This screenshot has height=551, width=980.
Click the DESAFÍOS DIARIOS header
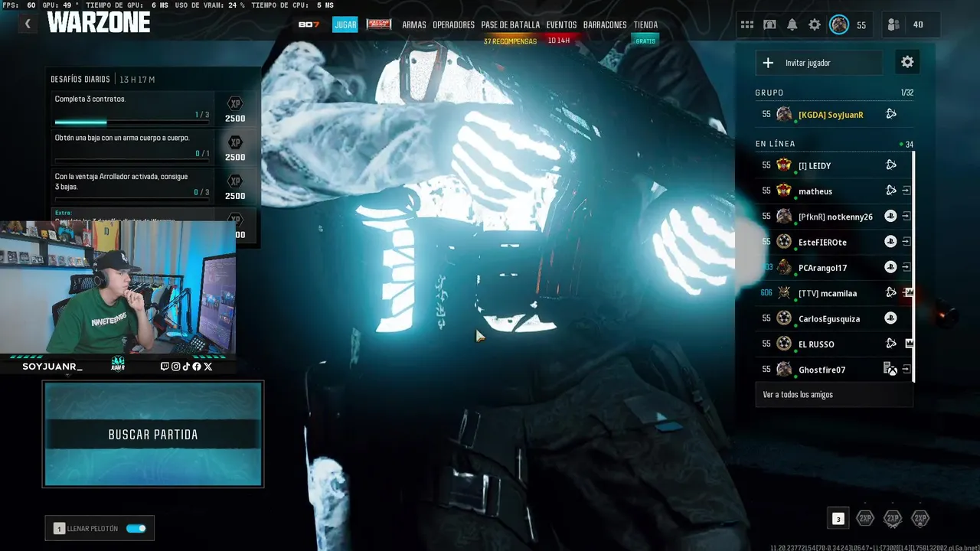click(x=80, y=80)
